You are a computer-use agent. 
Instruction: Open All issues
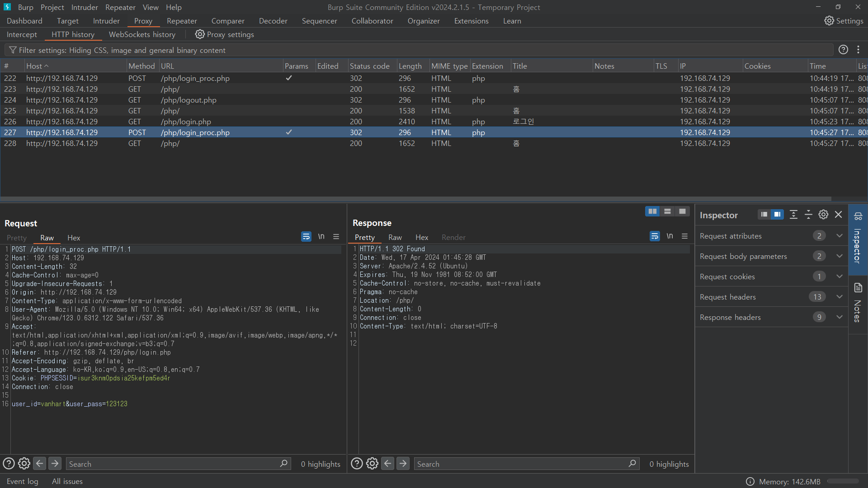[67, 481]
